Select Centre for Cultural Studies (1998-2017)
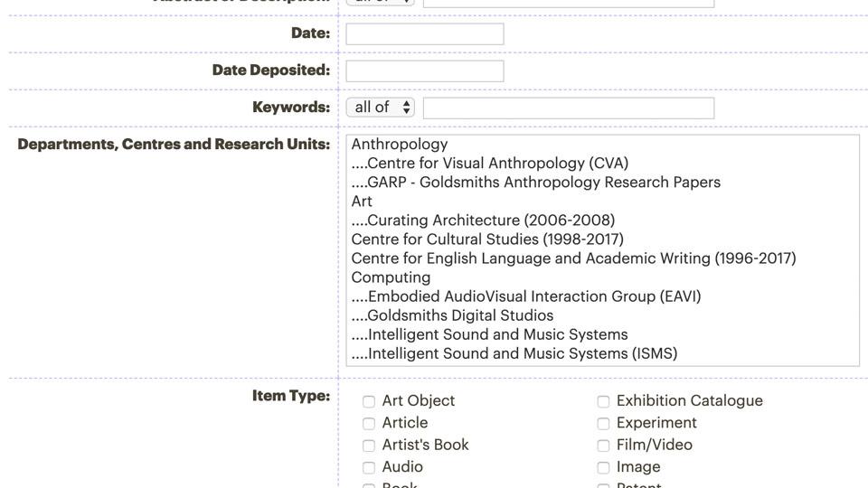The image size is (868, 488). tap(487, 239)
